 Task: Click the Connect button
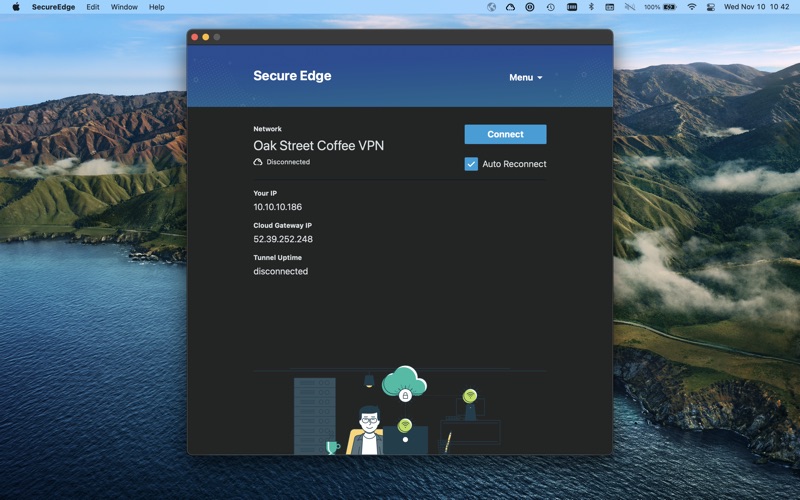click(505, 134)
